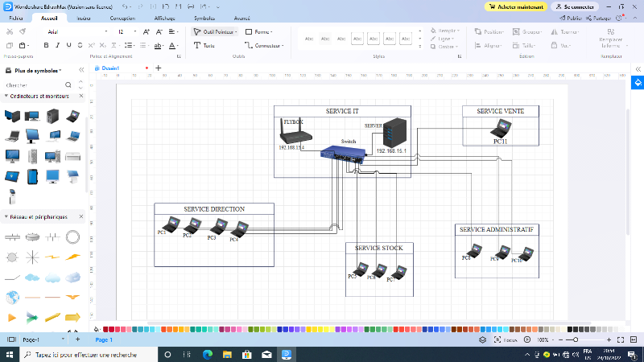Toggle Focus mode in status bar
The width and height of the screenshot is (644, 362).
point(506,340)
